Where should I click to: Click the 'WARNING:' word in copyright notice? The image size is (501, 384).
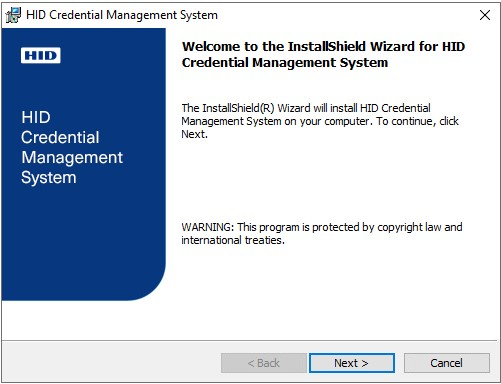(x=208, y=227)
